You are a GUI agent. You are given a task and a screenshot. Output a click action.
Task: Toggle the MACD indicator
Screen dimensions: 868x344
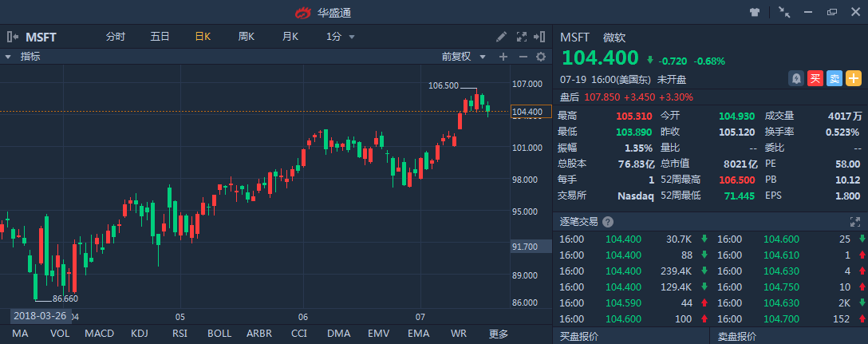(99, 333)
